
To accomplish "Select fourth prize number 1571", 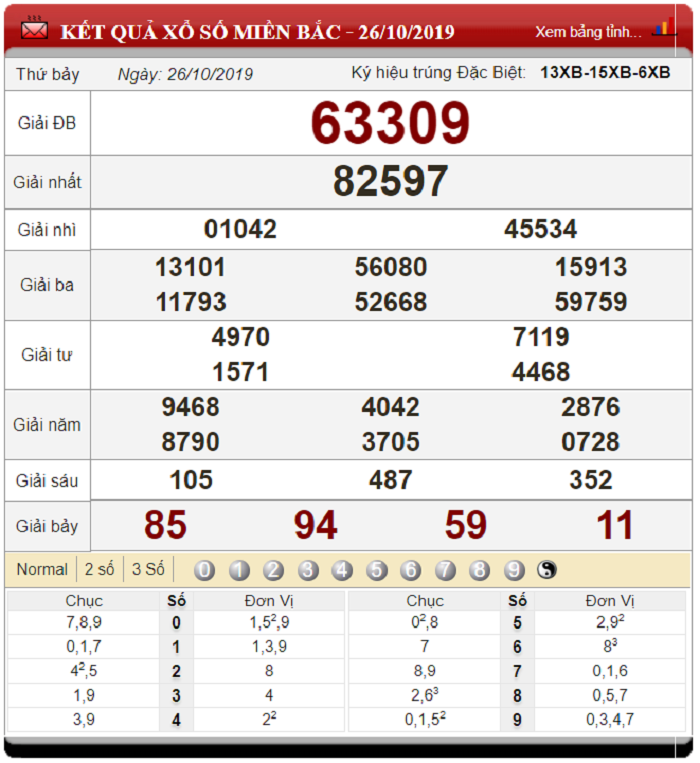I will click(241, 372).
